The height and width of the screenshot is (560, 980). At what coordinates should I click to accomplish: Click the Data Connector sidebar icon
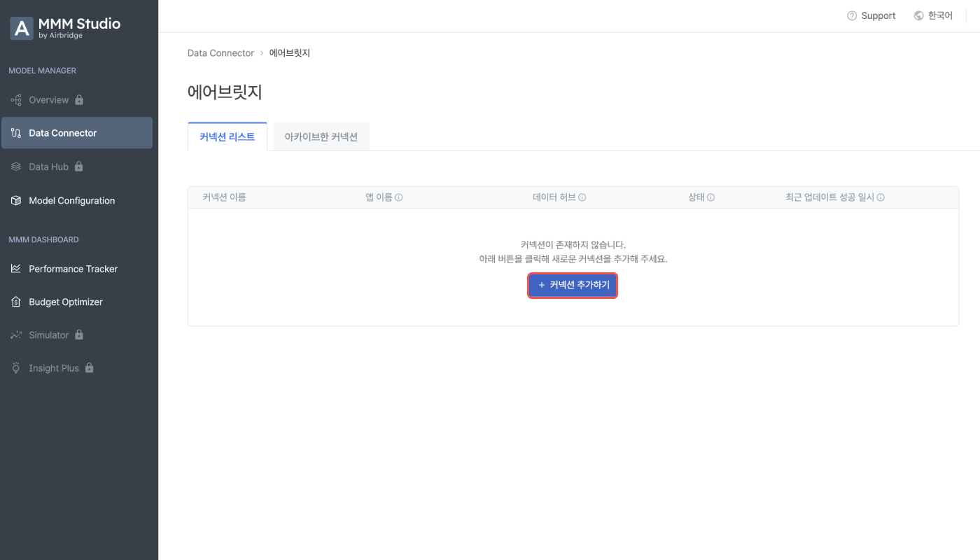point(15,133)
